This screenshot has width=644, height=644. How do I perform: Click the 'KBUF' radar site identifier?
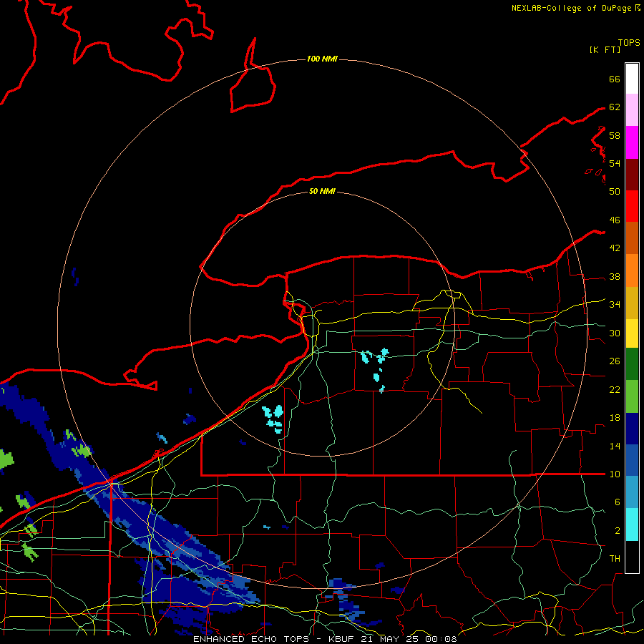[341, 639]
